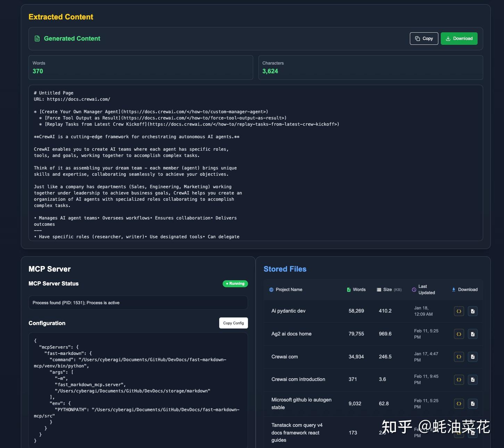504x448 pixels.
Task: Click the document icon beside Generated Content heading
Action: [36, 39]
